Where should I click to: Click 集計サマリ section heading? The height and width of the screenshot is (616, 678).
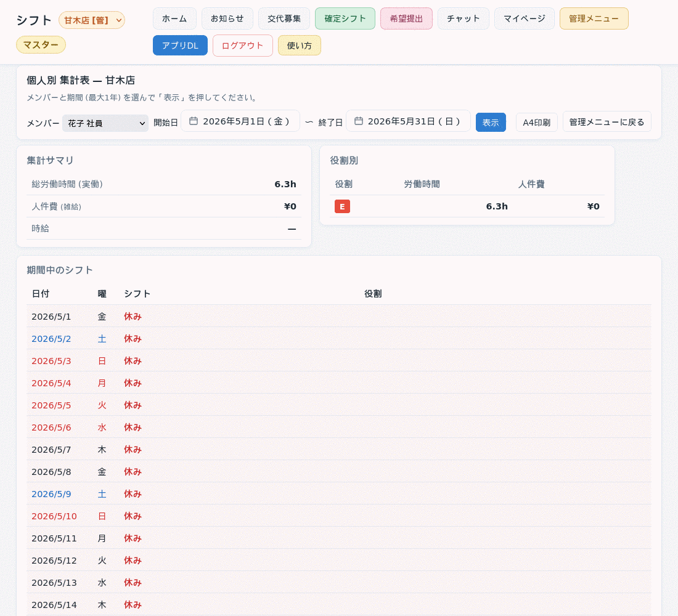(x=50, y=160)
